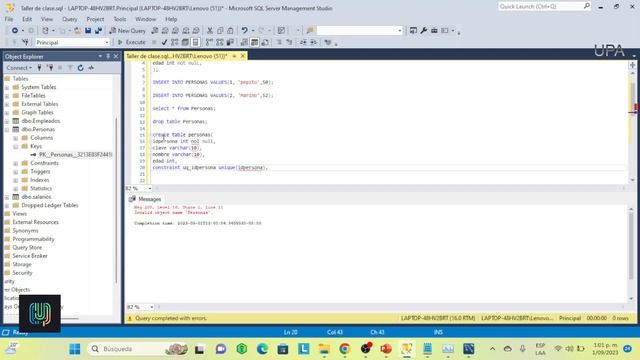
Task: Collapse the Keys folder
Action: pos(16,147)
